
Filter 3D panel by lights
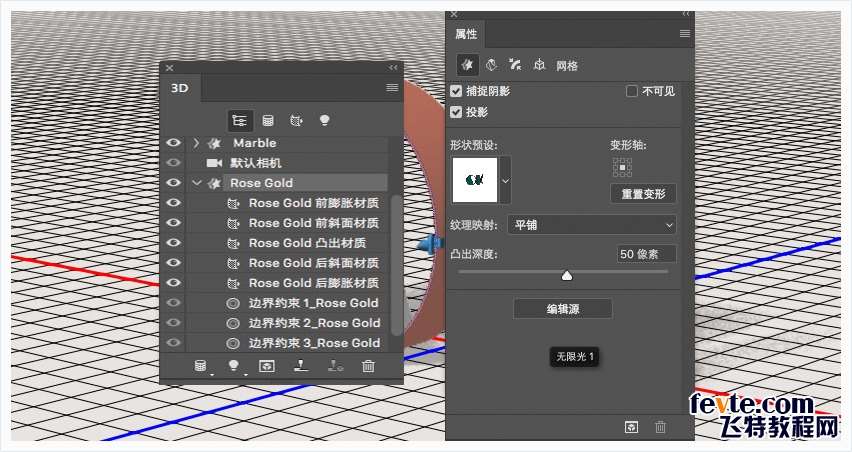coord(324,120)
